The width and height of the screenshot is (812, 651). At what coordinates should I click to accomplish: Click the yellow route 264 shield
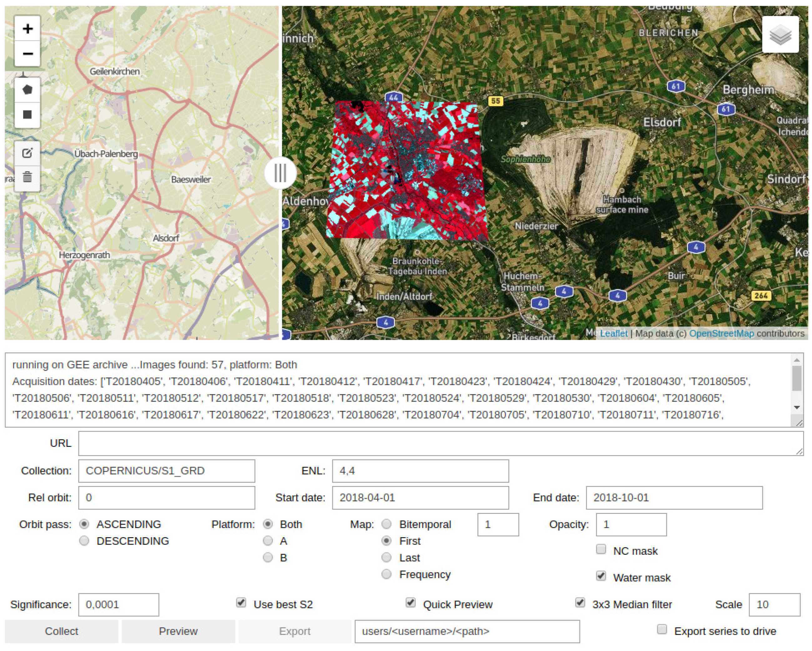[761, 296]
